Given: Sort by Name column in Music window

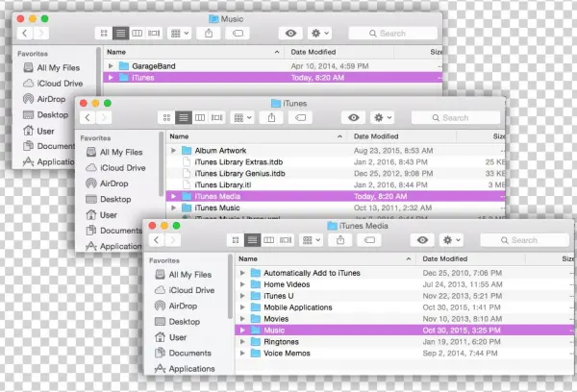Looking at the screenshot, I should coord(193,52).
